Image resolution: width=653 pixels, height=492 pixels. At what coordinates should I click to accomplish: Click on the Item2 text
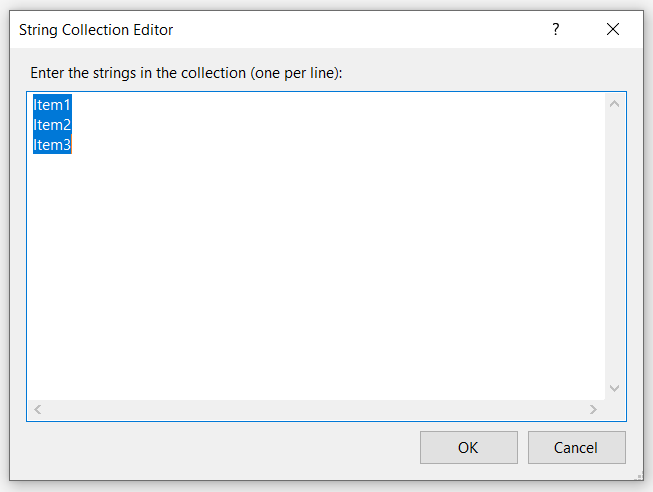tap(52, 125)
